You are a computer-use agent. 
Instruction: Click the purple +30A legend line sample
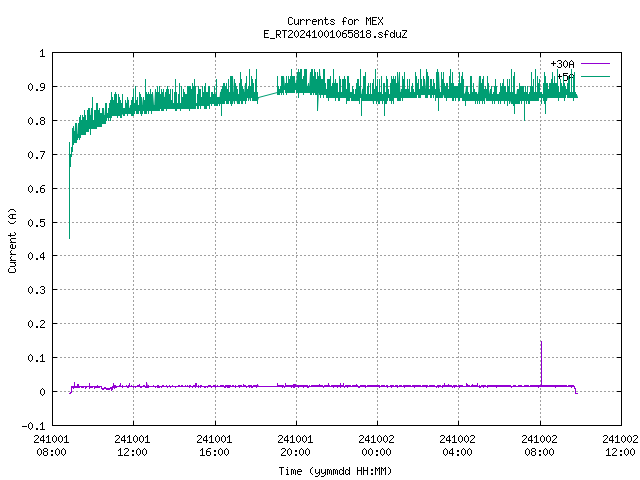point(595,64)
